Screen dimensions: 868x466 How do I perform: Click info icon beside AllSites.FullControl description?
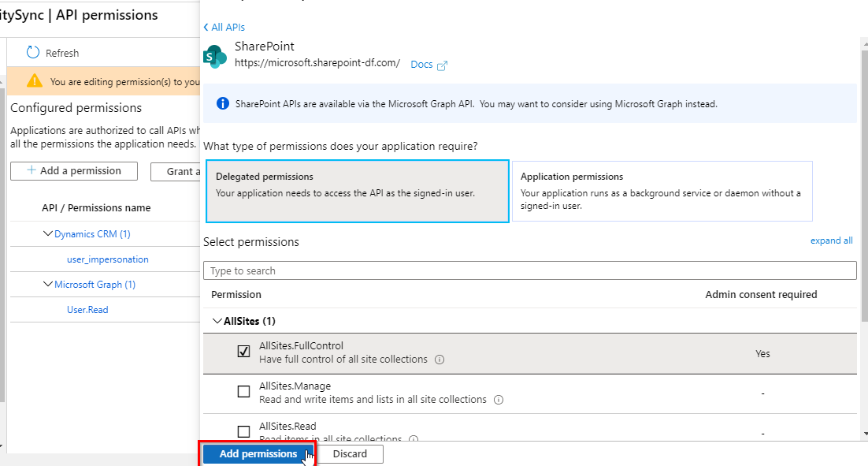(x=440, y=360)
